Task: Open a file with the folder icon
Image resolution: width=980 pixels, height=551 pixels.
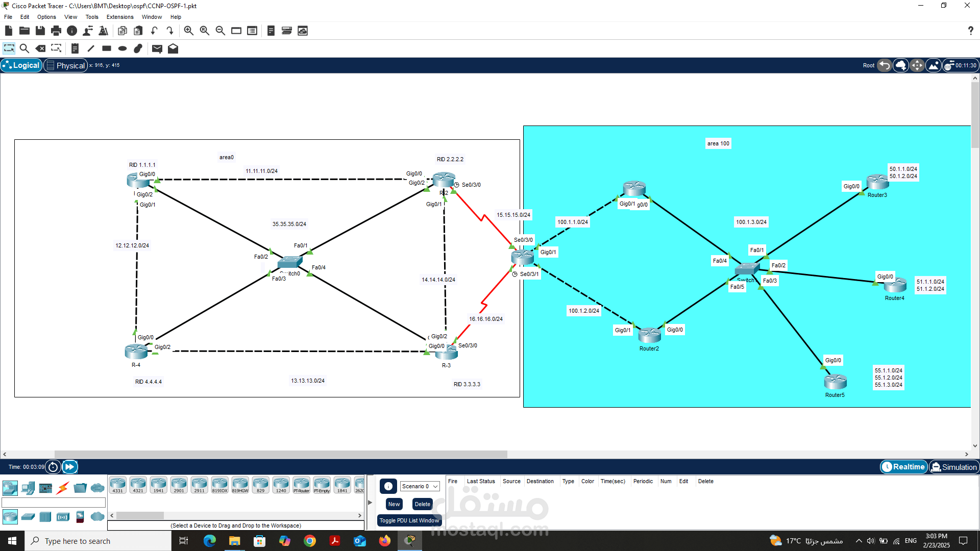Action: (x=24, y=31)
